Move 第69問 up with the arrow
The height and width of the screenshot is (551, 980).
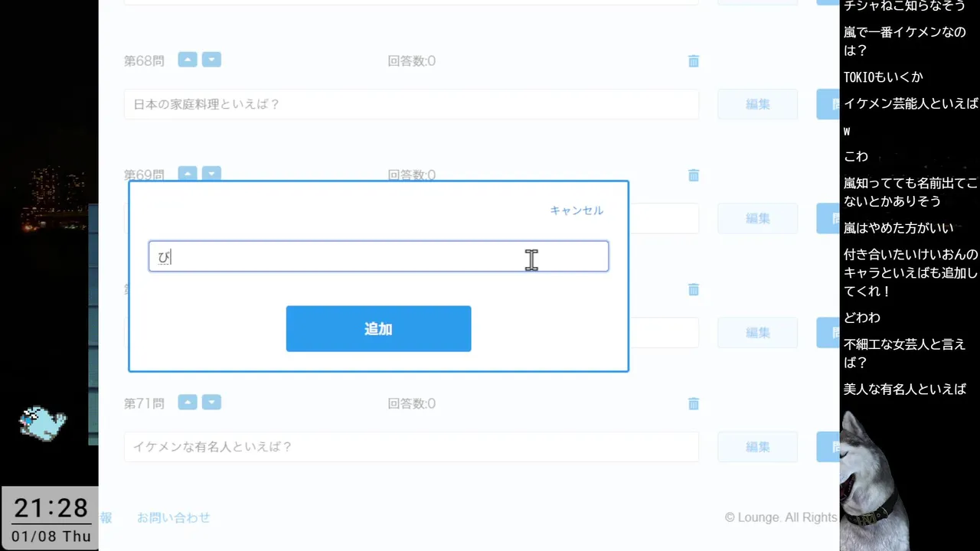[188, 174]
